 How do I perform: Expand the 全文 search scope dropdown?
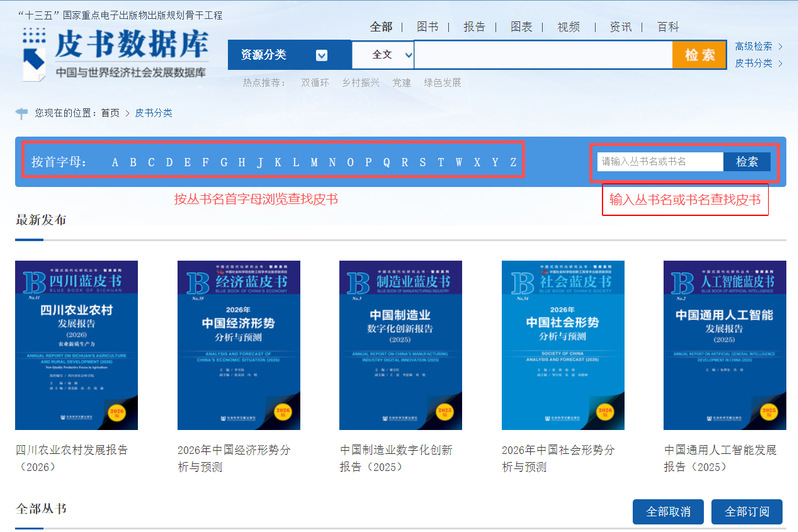[x=383, y=54]
